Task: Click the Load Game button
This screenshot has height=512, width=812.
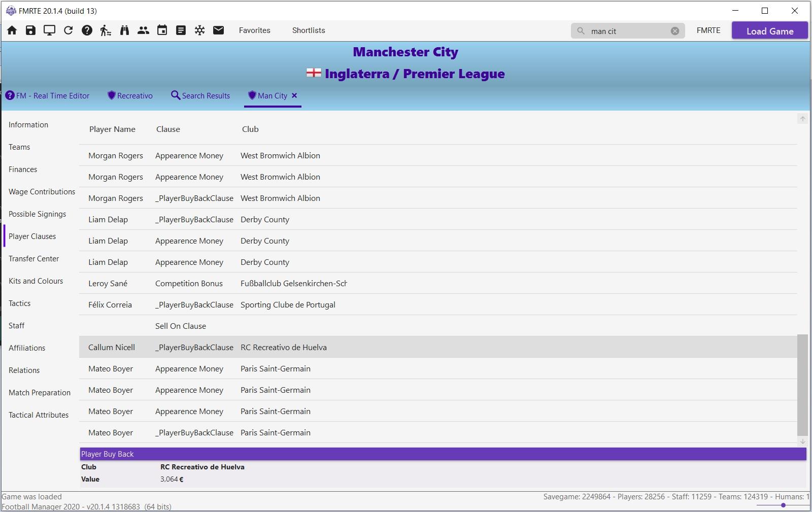Action: point(770,31)
